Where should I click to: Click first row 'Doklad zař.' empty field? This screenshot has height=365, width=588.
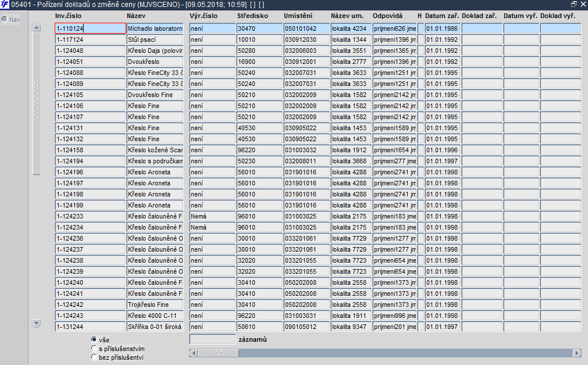click(482, 28)
